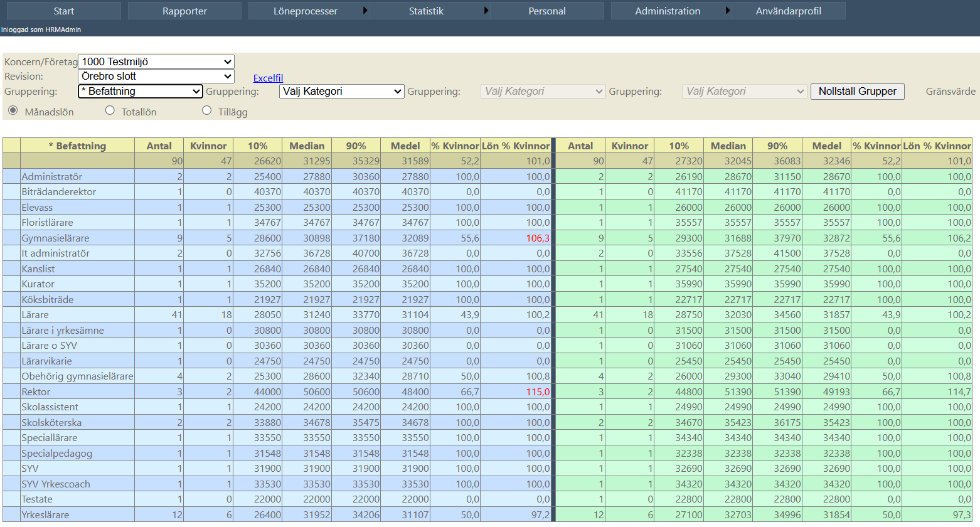Select the Månadslön radio button
Viewport: 980px width, 527px height.
pyautogui.click(x=13, y=110)
